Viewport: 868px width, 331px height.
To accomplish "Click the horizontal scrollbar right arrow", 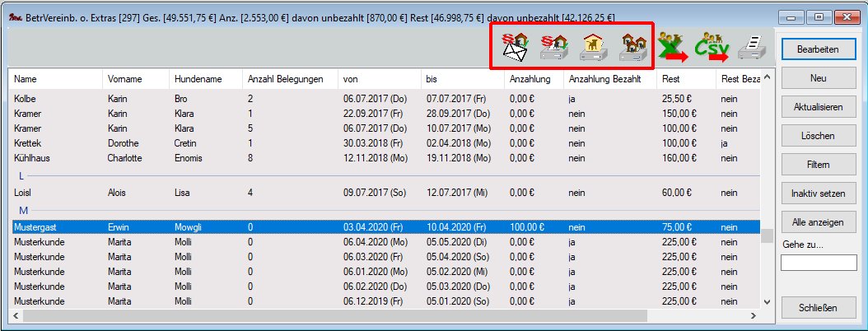I will click(x=753, y=316).
